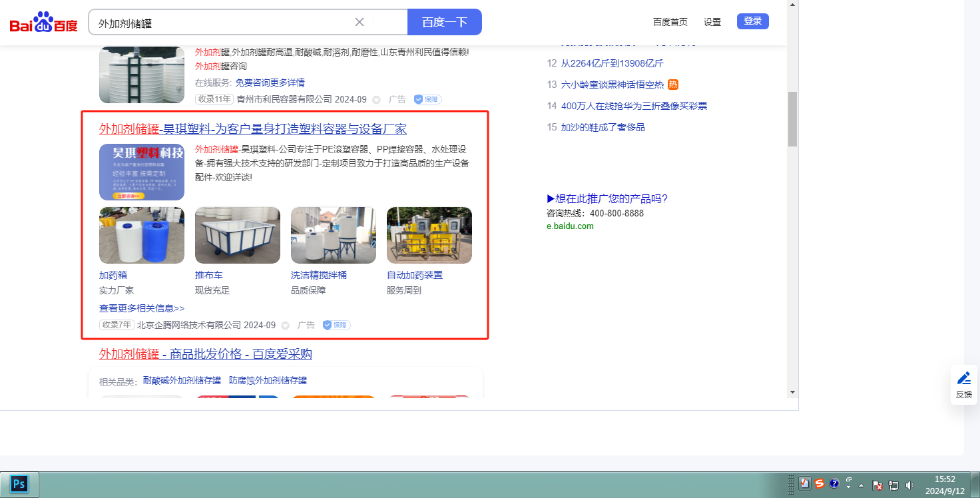Open the 设置 settings menu

712,22
